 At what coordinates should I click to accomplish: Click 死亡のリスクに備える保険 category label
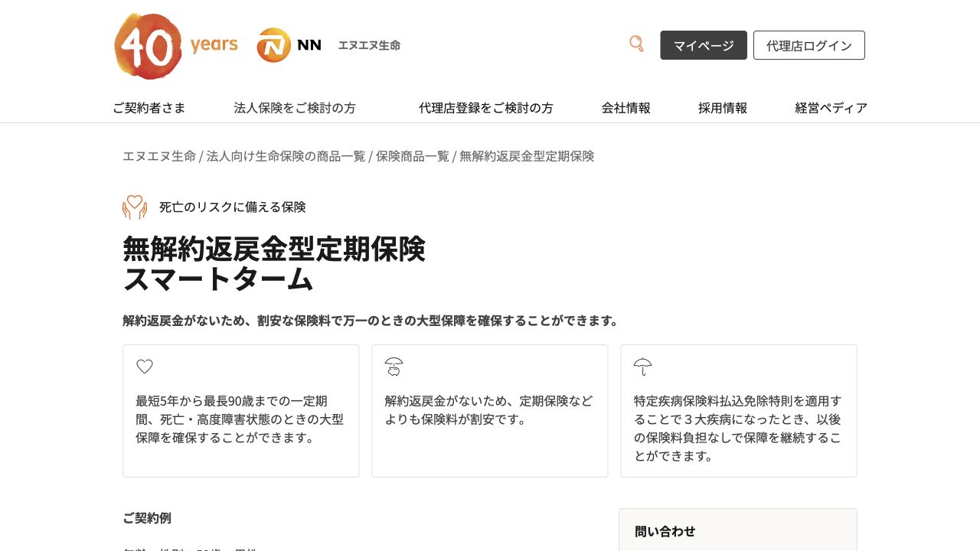point(233,207)
